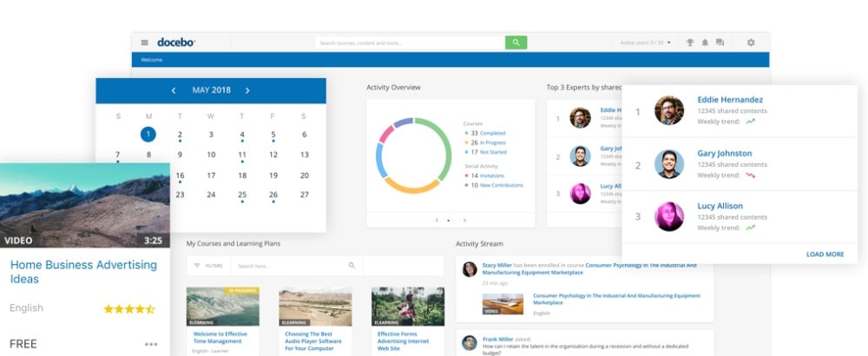868x356 pixels.
Task: Click Lucy Allison's weekly trend arrow
Action: [x=750, y=227]
